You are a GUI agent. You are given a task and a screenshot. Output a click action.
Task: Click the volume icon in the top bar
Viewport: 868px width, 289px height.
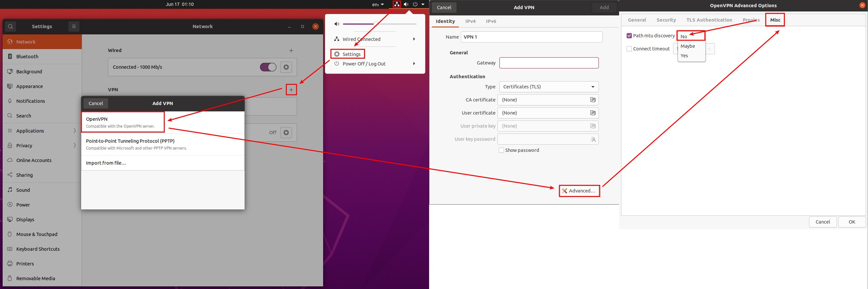coord(406,4)
